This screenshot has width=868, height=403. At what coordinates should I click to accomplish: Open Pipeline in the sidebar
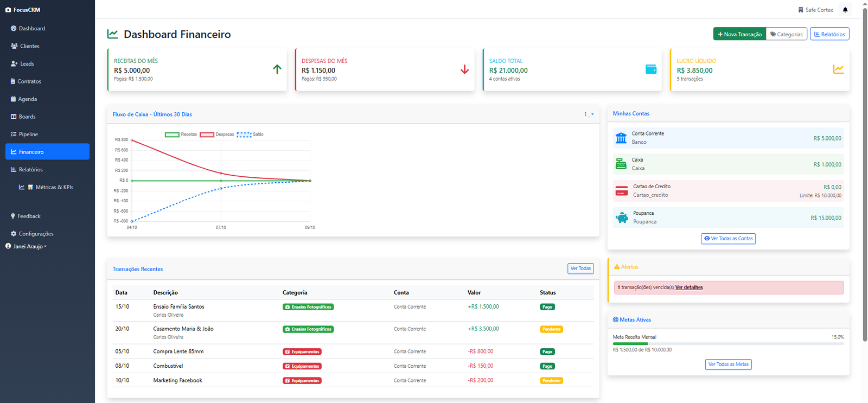(28, 134)
